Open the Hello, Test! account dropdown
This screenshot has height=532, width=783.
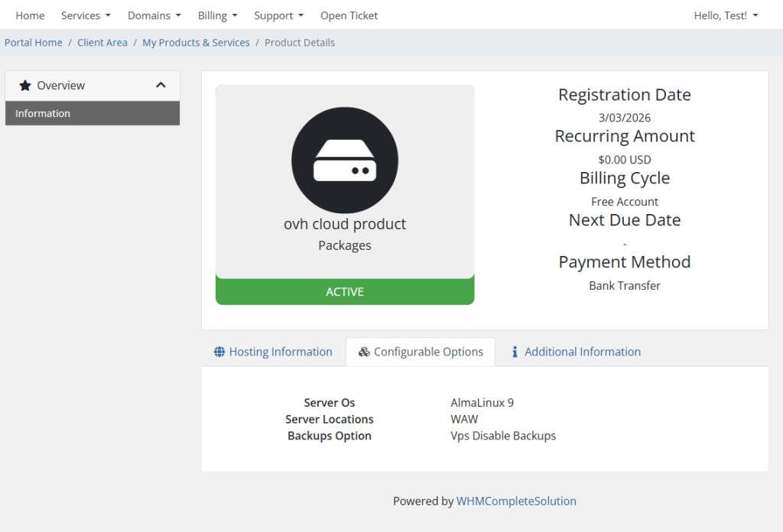[x=725, y=15]
